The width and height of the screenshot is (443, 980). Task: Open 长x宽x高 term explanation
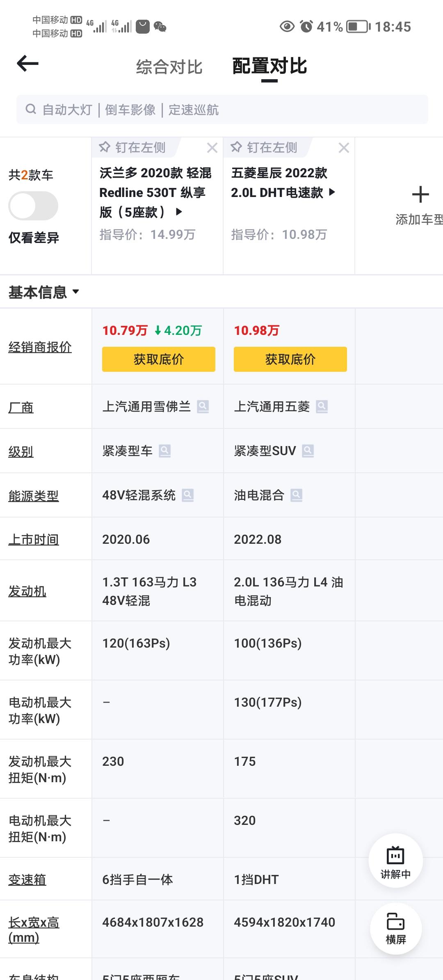tap(34, 930)
